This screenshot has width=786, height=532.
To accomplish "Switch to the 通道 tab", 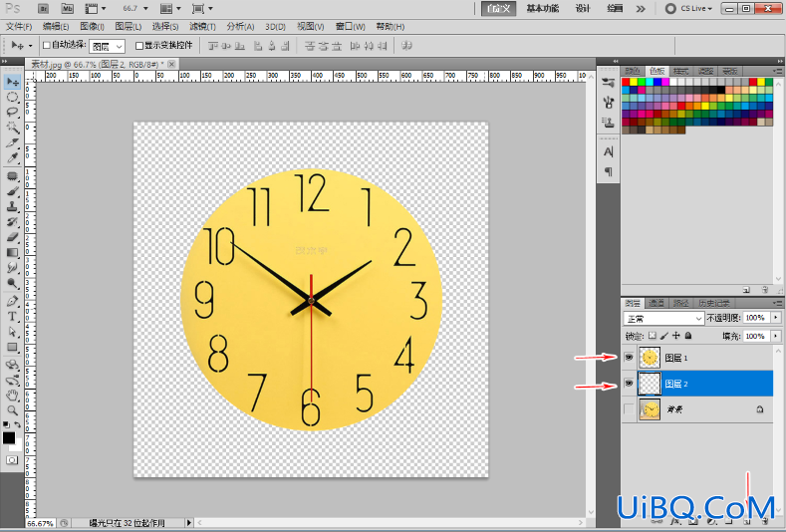I will (x=656, y=303).
